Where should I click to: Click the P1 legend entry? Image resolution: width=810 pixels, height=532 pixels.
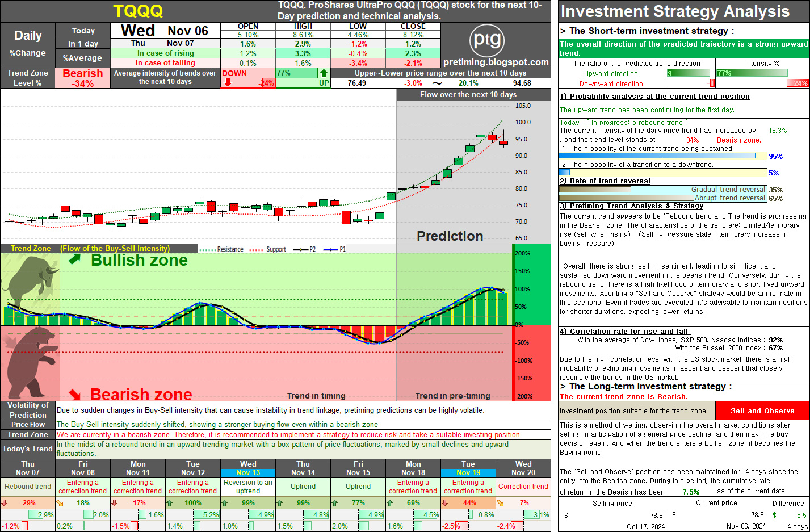pyautogui.click(x=334, y=249)
